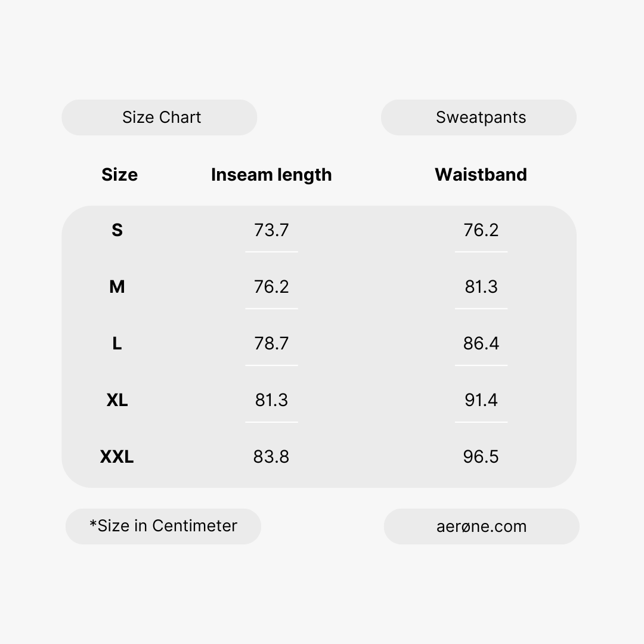The image size is (644, 644).
Task: Click the M size row label
Action: point(117,287)
